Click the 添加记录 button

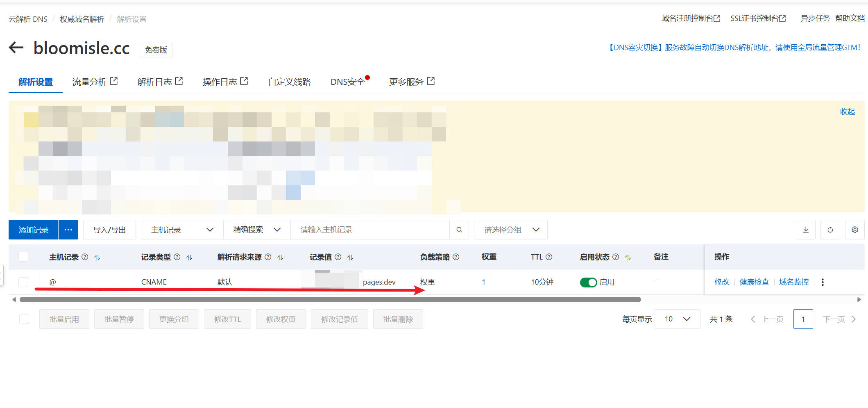click(x=34, y=230)
